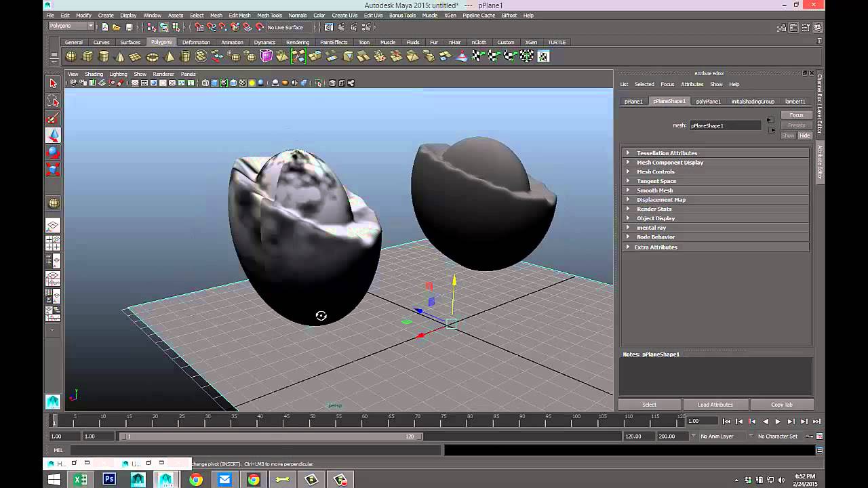The width and height of the screenshot is (868, 488).
Task: Expand the Mesh Component Display section
Action: coord(715,163)
